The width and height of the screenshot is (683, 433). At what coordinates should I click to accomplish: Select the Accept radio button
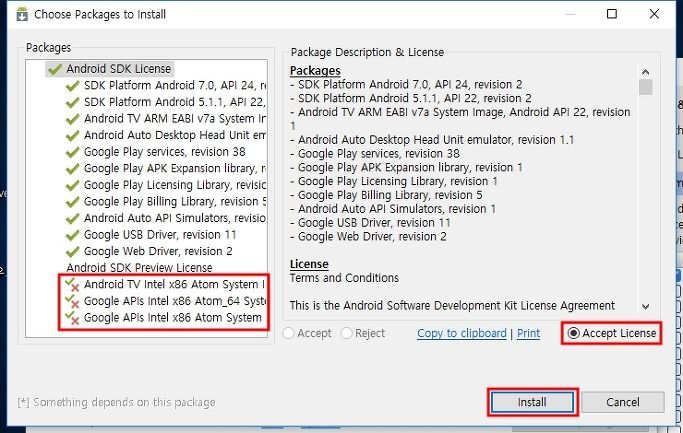click(x=288, y=333)
